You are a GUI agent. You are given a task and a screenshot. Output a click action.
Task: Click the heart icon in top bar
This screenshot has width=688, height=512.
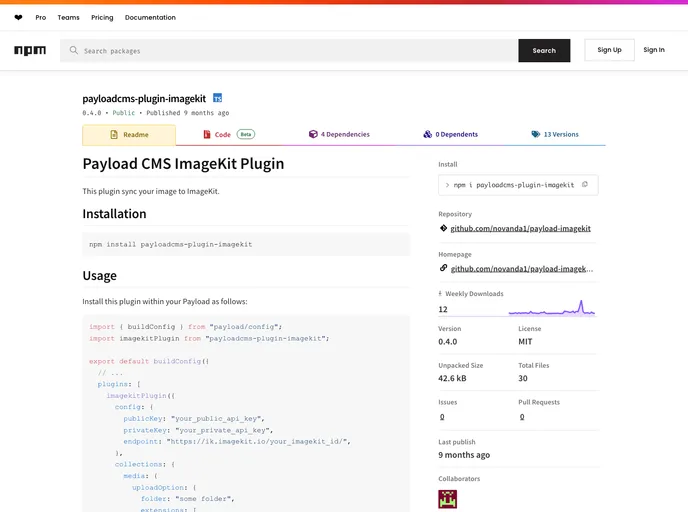tap(18, 18)
